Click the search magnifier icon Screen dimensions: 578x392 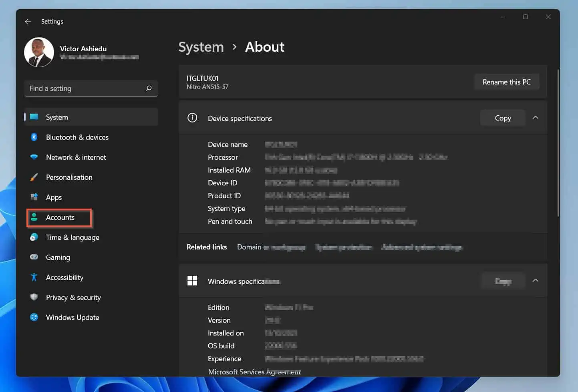pos(149,88)
